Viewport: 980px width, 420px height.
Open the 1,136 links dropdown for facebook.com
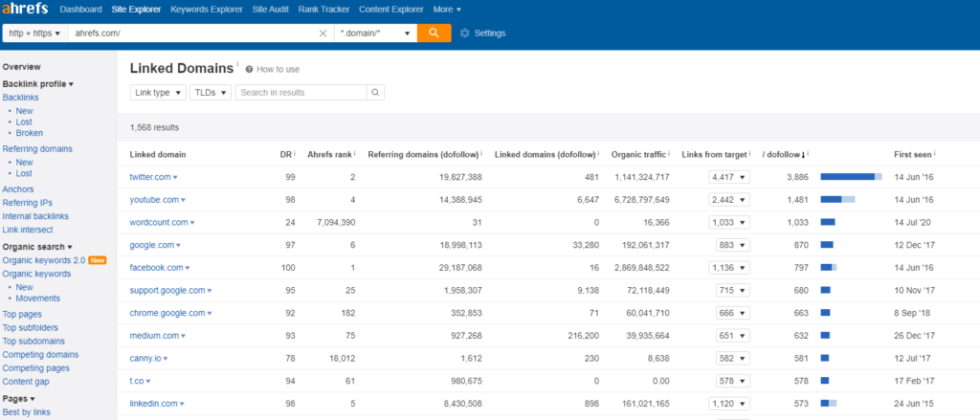(729, 268)
